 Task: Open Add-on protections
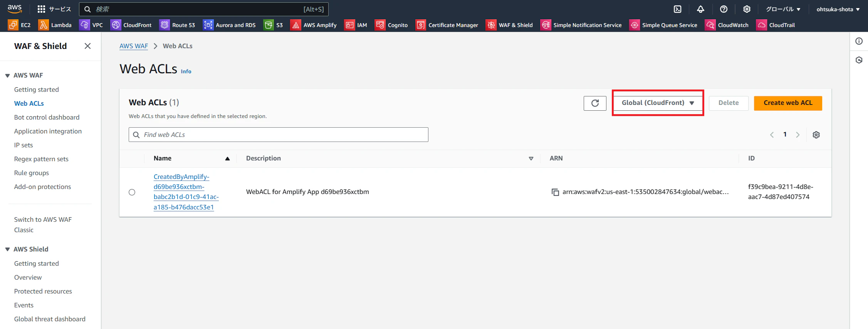pos(42,187)
